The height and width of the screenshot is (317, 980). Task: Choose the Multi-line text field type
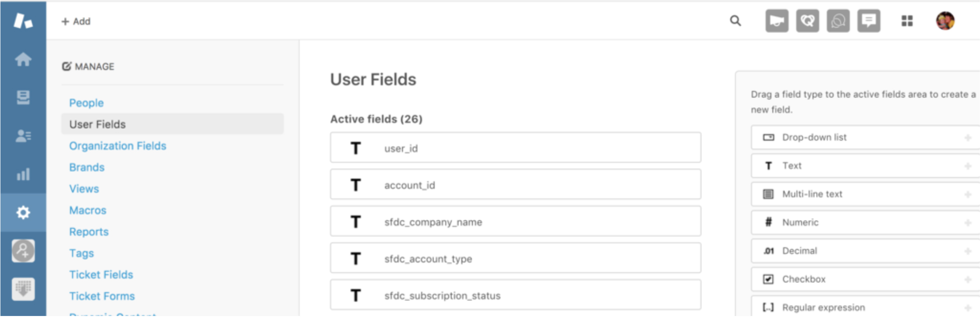tap(865, 194)
